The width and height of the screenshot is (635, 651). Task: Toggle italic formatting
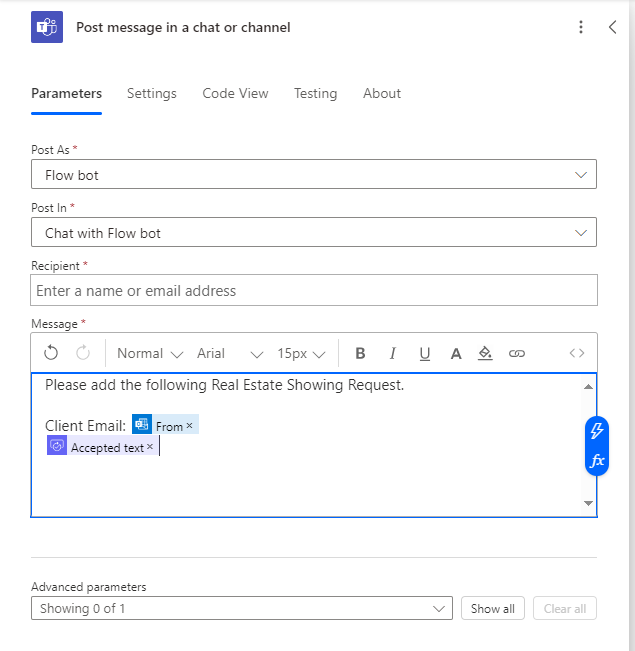(x=392, y=353)
